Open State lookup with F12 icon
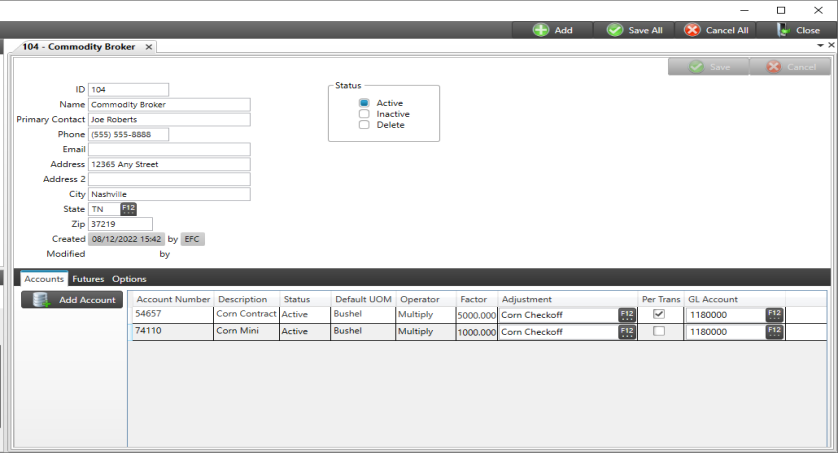This screenshot has width=838, height=453. point(128,209)
